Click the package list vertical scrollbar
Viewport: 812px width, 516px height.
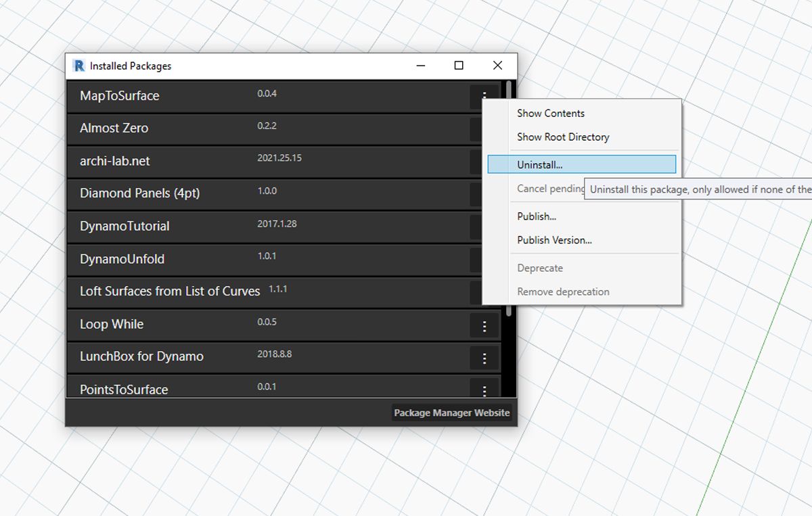509,203
